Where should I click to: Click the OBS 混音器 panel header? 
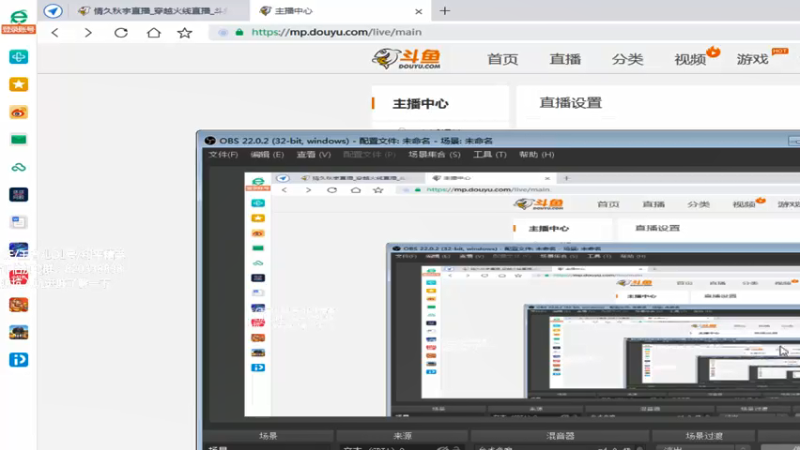560,436
